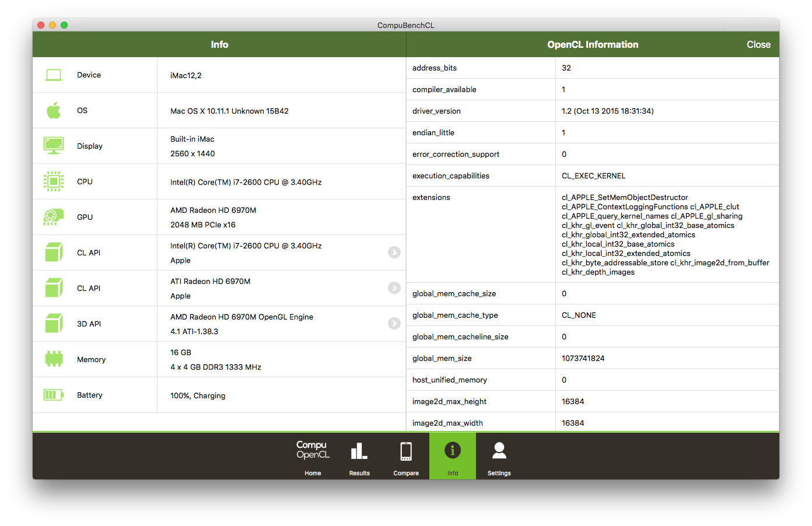Open the Home tab
The height and width of the screenshot is (526, 812).
tap(313, 457)
